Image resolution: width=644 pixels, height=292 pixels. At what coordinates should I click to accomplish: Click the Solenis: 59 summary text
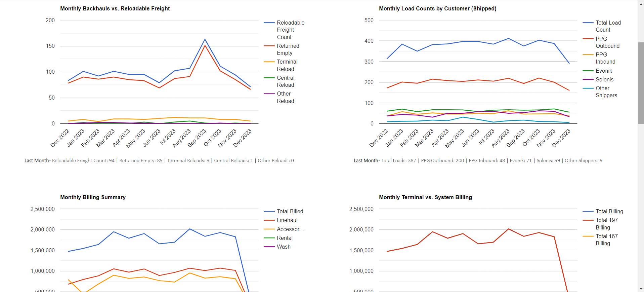(548, 160)
